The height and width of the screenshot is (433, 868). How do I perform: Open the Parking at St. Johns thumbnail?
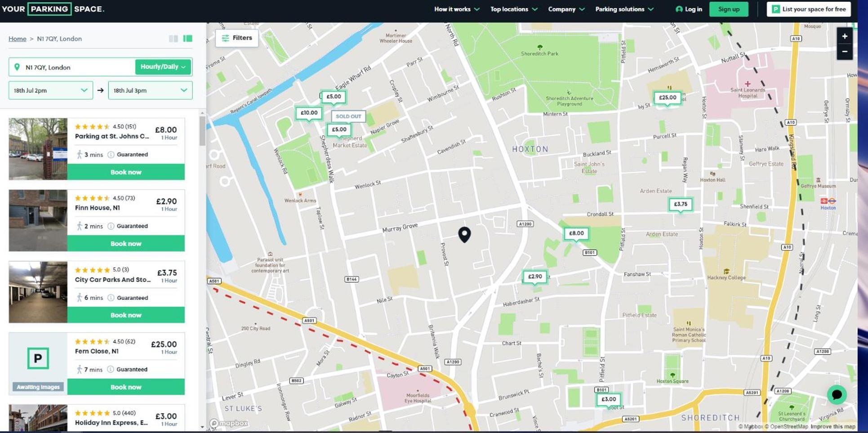tap(38, 149)
